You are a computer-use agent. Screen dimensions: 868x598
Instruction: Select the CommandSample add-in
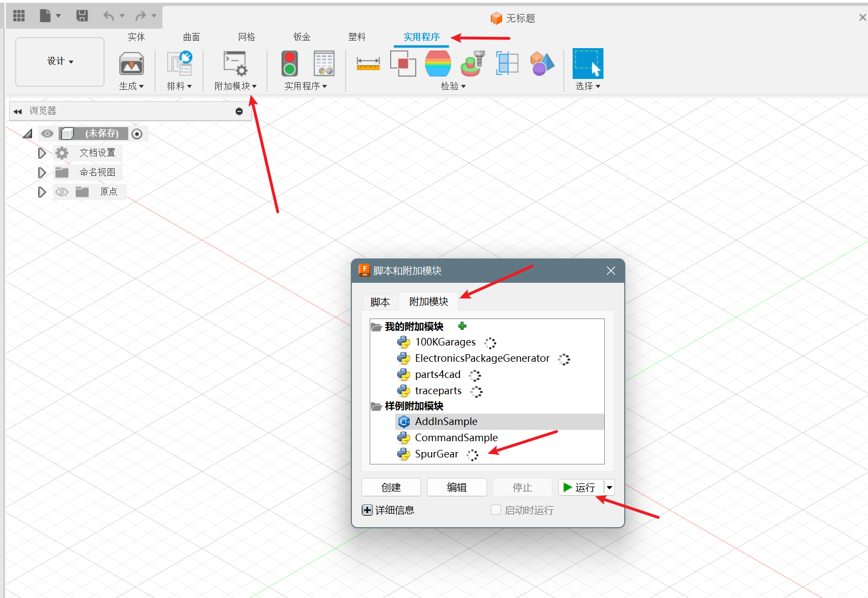[x=456, y=437]
